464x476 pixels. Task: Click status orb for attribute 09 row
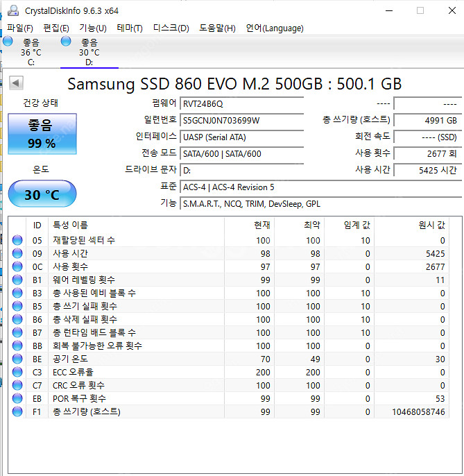click(x=17, y=253)
